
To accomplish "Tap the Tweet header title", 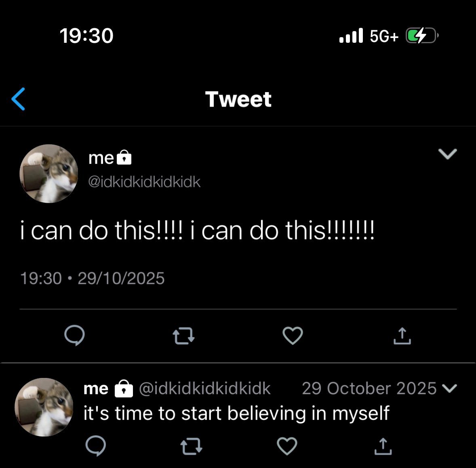I will [x=238, y=99].
